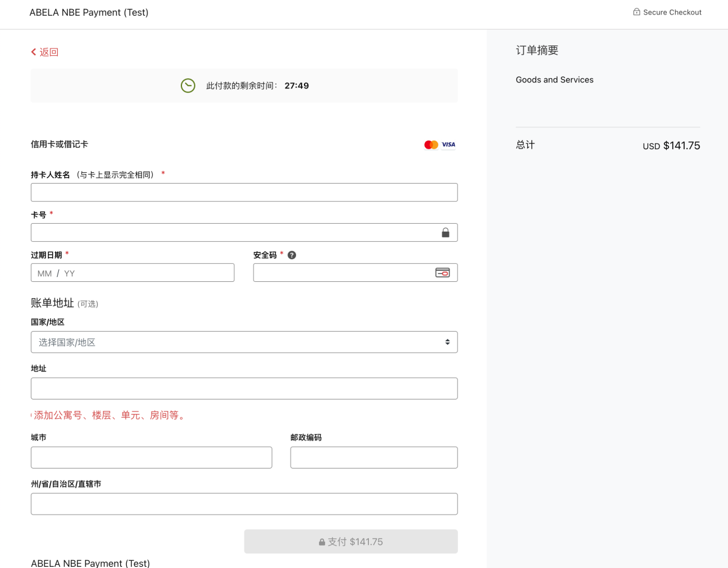Click the 返回 back link

pos(44,52)
